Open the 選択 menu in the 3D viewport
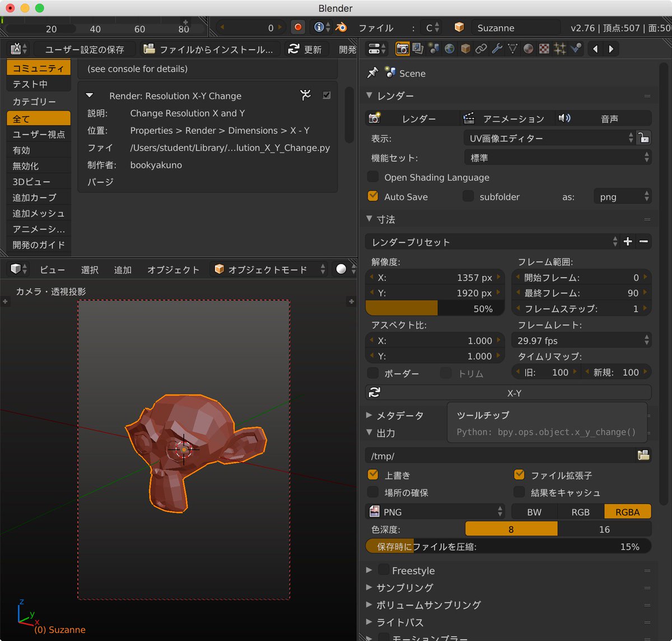 90,270
